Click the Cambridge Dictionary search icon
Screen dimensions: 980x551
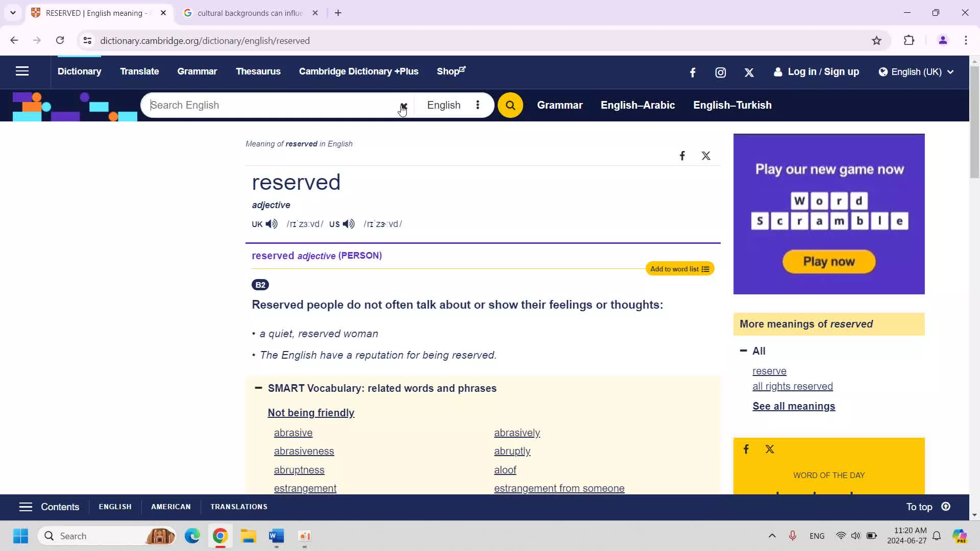tap(509, 105)
